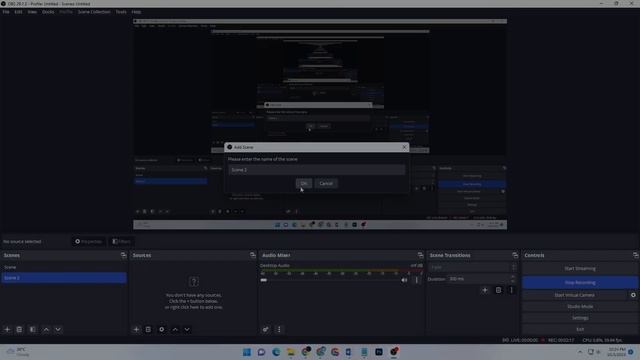Click Start Streaming in Controls
Image resolution: width=640 pixels, height=360 pixels.
coord(580,269)
